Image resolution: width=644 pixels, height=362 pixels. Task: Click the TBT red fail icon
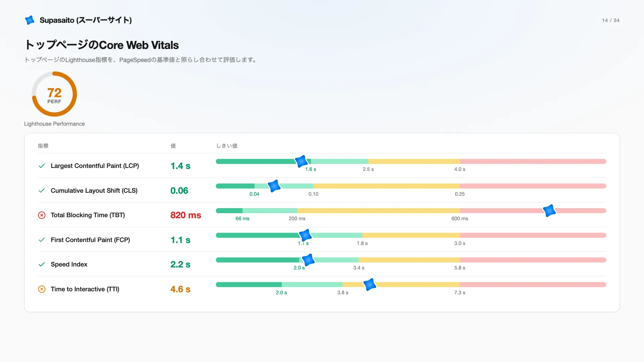(x=42, y=215)
